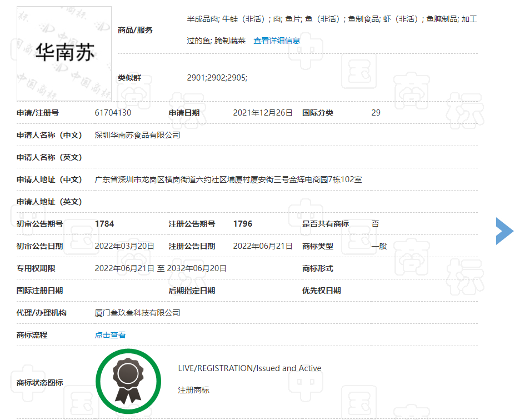The image size is (520, 420).
Task: Click the 申请人名称（英文） label
Action: 49,158
